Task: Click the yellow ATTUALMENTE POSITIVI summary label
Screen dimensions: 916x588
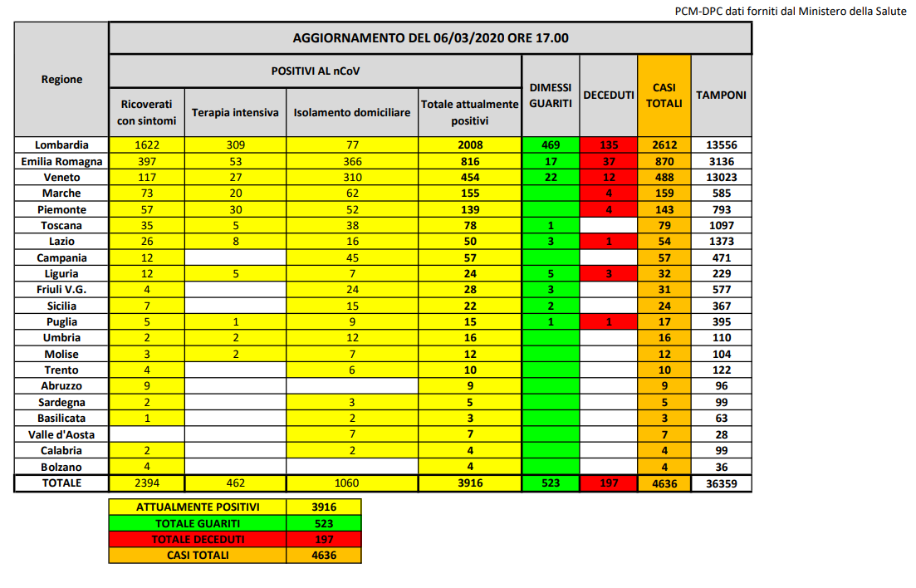Action: click(197, 507)
